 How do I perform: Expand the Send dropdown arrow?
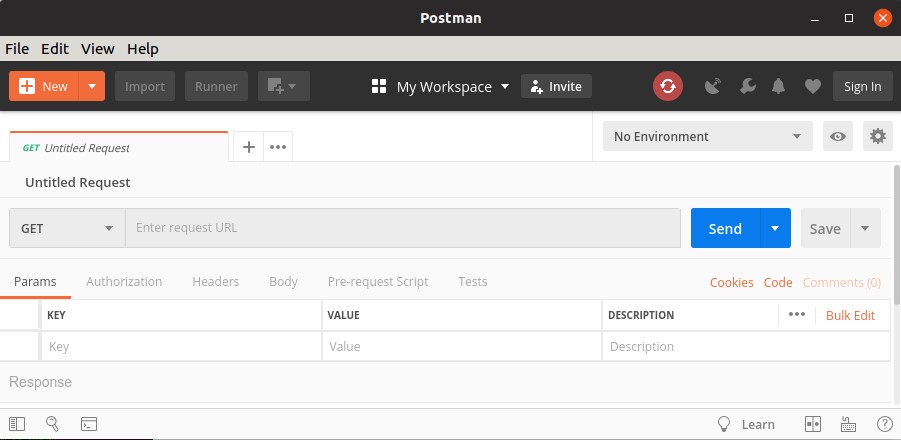tap(775, 228)
